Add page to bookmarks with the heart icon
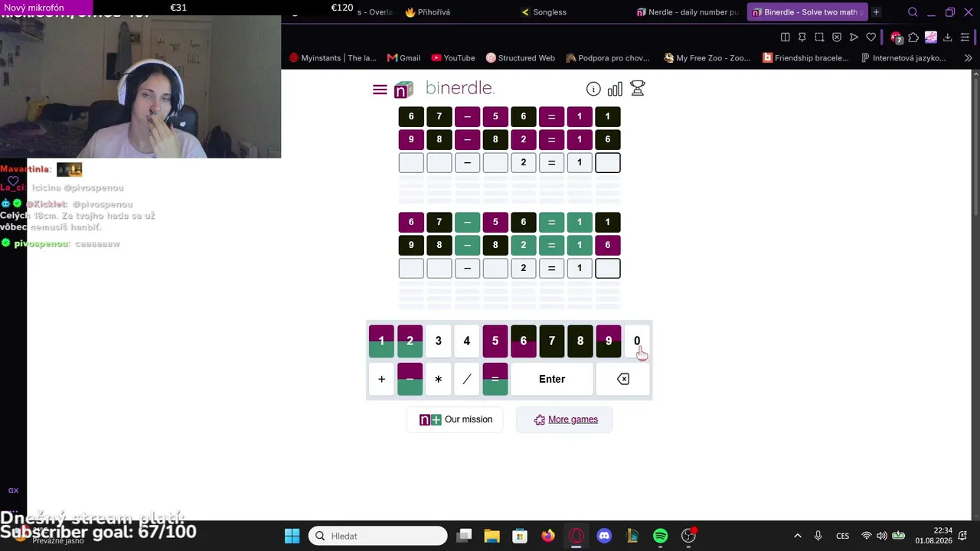This screenshot has height=551, width=980. pos(871,37)
